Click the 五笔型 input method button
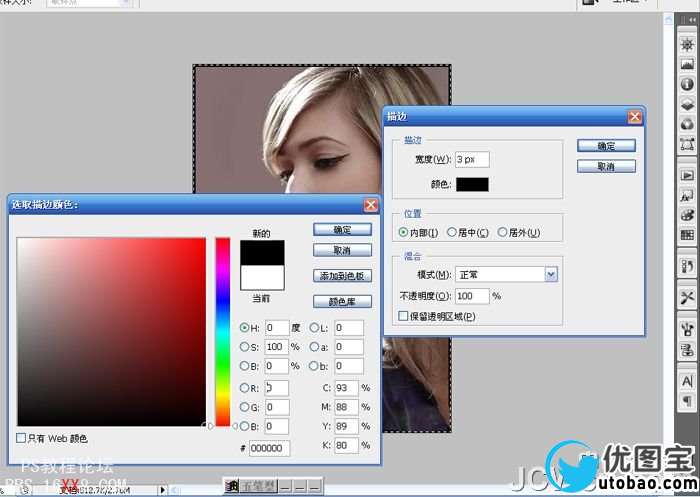Image resolution: width=700 pixels, height=497 pixels. tap(258, 486)
